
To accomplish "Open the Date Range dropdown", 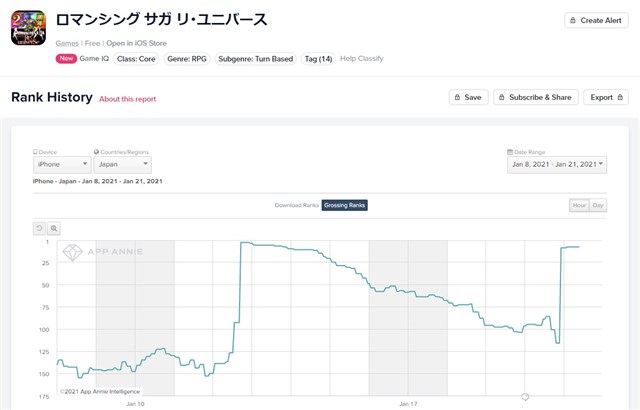I will coord(557,164).
